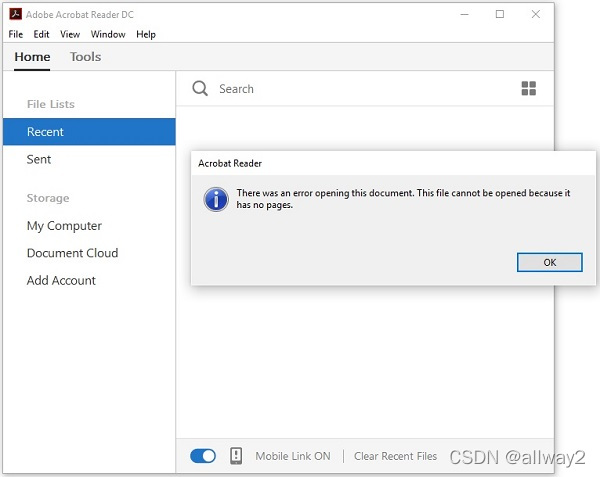600x477 pixels.
Task: Select Recent in File Lists
Action: click(89, 132)
